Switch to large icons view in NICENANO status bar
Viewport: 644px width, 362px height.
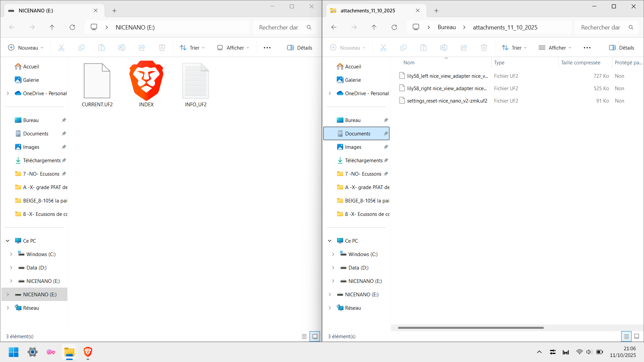point(315,336)
